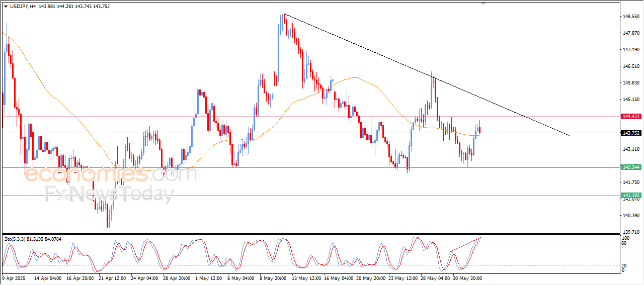Click open value 143.981 in header
The image size is (644, 285).
48,7
